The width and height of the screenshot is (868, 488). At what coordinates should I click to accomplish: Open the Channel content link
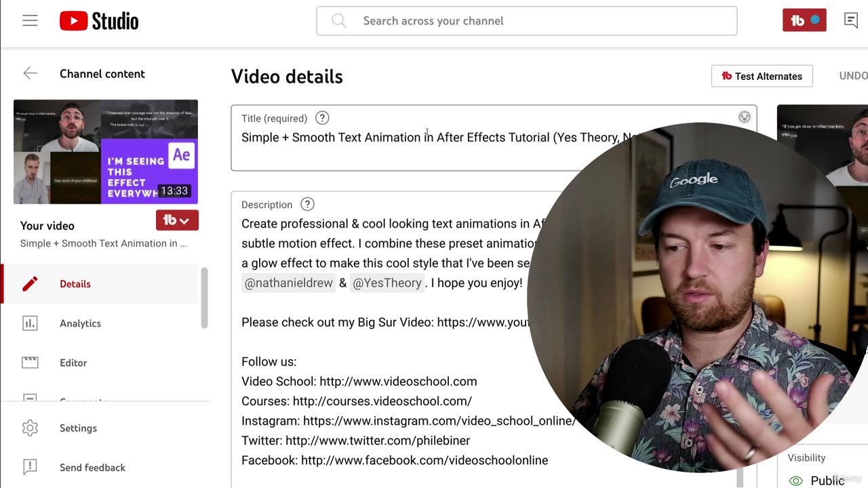click(x=102, y=74)
